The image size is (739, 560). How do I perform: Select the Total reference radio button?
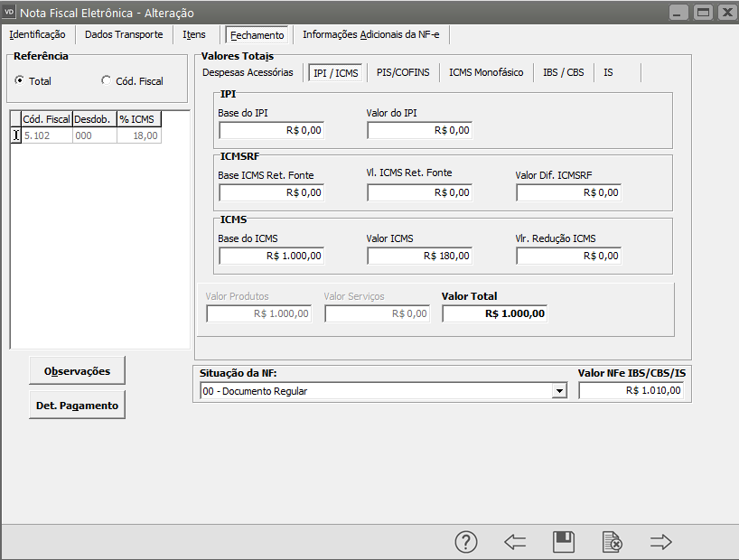[20, 81]
